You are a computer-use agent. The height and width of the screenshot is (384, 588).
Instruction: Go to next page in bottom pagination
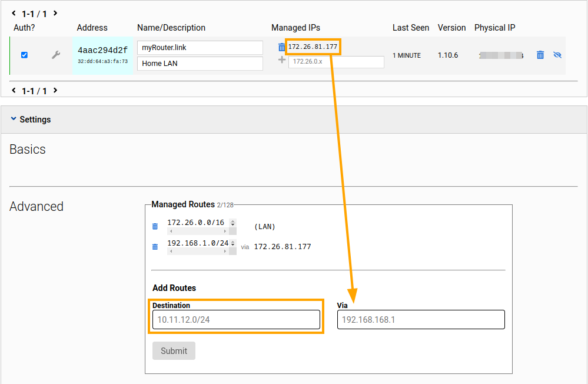pos(55,91)
